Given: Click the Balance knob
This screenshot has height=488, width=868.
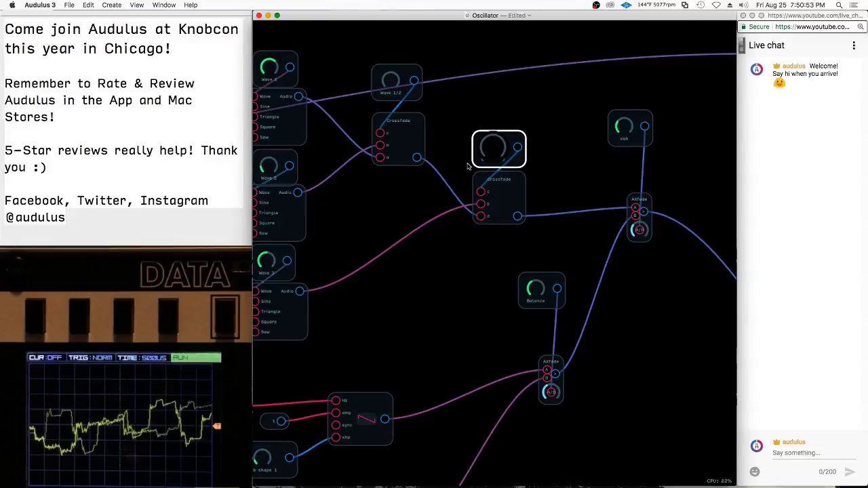Looking at the screenshot, I should (x=536, y=289).
